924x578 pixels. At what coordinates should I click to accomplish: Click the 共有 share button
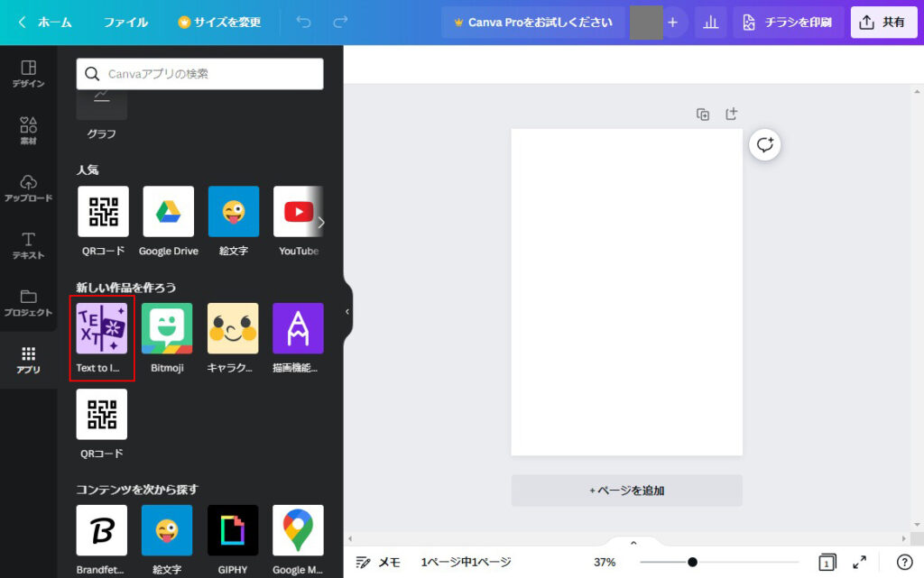(x=883, y=23)
